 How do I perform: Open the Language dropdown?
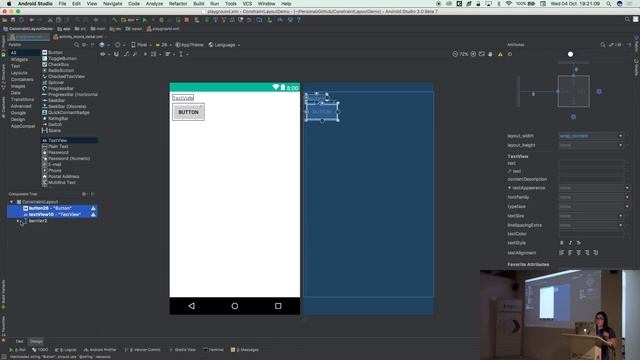tap(224, 45)
